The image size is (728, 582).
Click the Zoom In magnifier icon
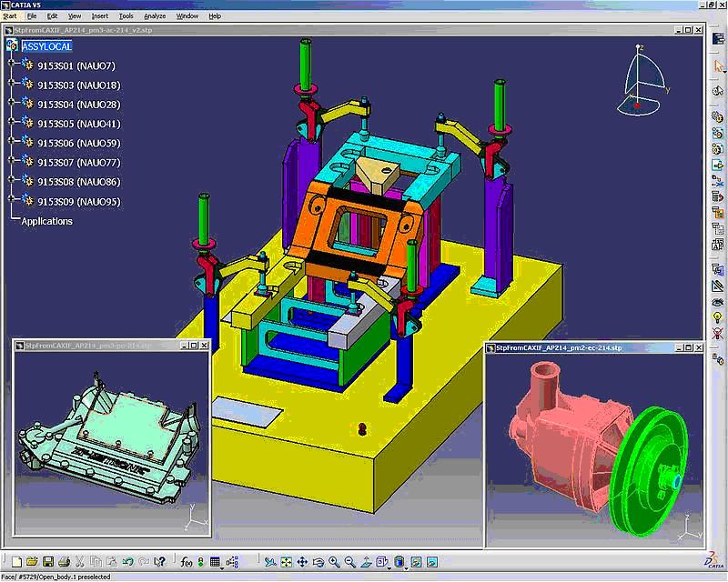(x=335, y=562)
